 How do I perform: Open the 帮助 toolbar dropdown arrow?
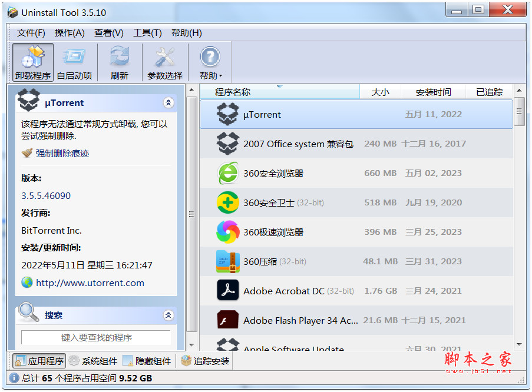click(x=220, y=76)
